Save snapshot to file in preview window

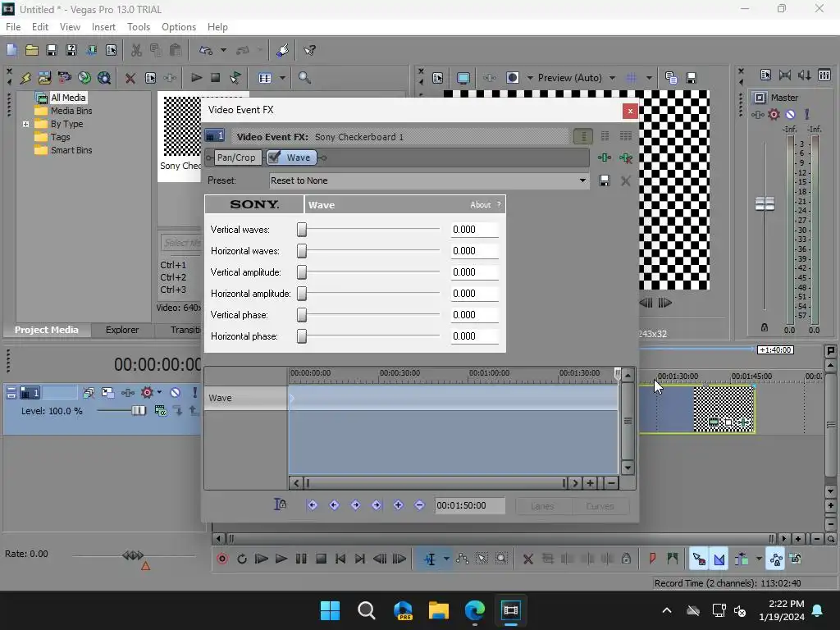point(691,78)
